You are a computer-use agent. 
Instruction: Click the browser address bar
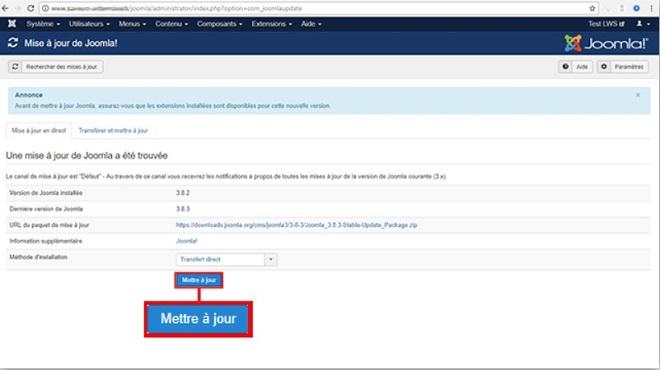[319, 8]
